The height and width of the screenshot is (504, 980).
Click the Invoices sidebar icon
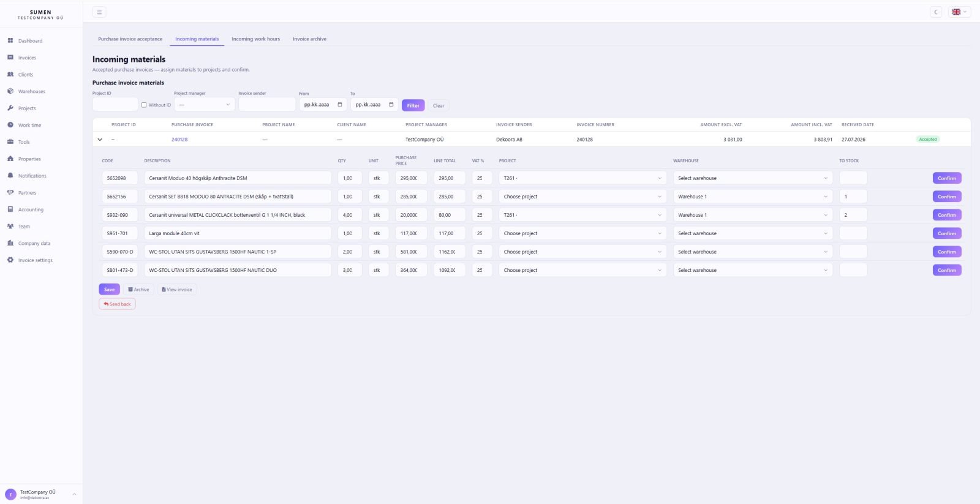10,58
